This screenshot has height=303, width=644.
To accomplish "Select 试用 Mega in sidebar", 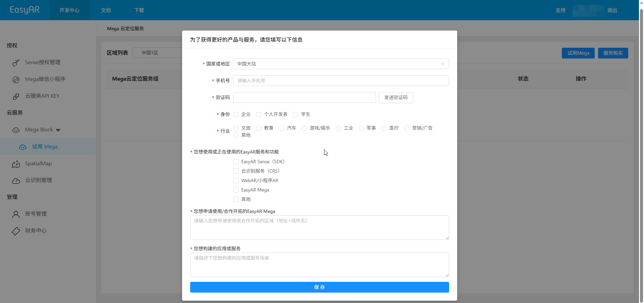I will [x=48, y=147].
